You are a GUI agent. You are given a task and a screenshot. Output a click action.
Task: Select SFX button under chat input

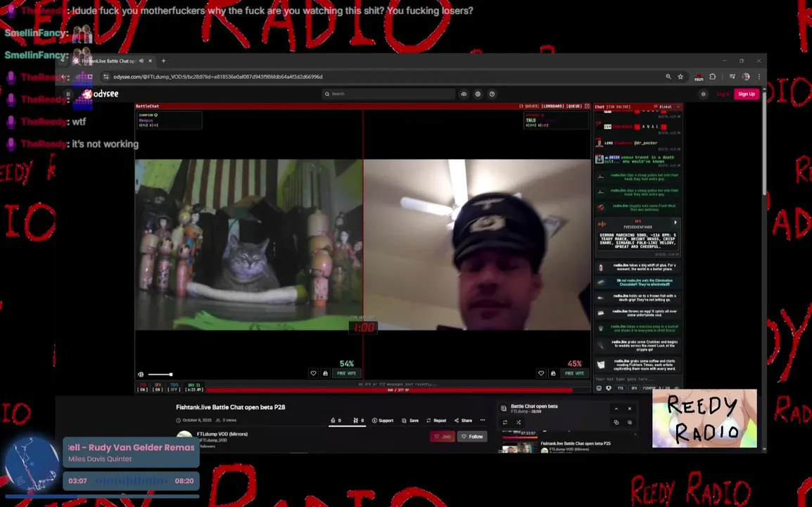click(x=634, y=388)
